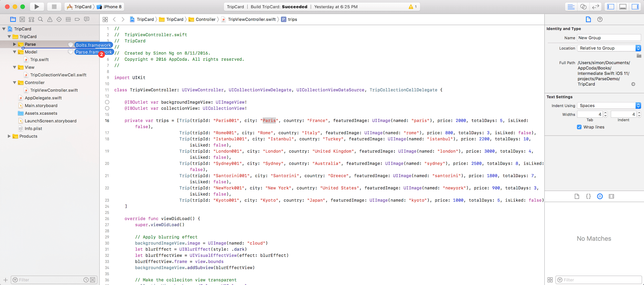Open the Quick Help inspector

(x=600, y=19)
